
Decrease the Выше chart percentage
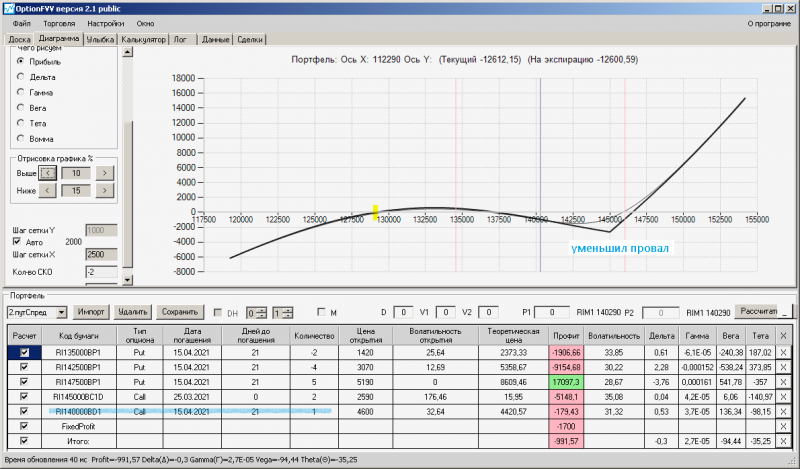tap(47, 173)
